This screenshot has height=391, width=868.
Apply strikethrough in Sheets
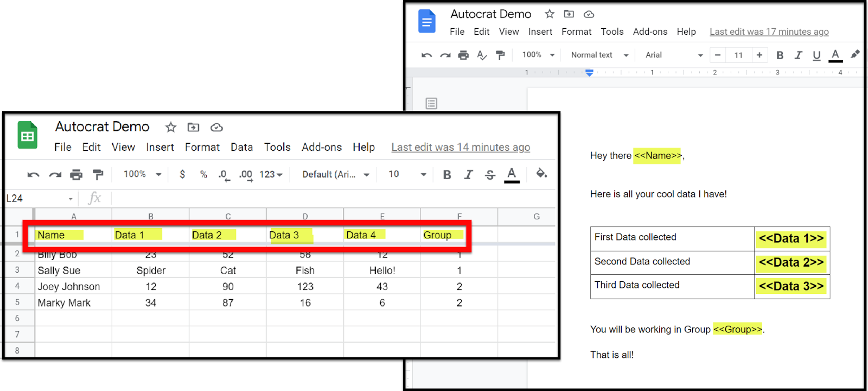coord(490,174)
